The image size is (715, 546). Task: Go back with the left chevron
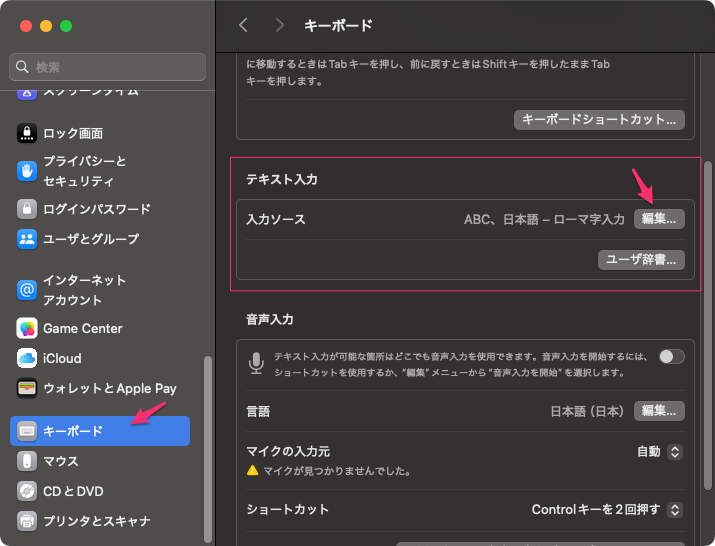243,25
